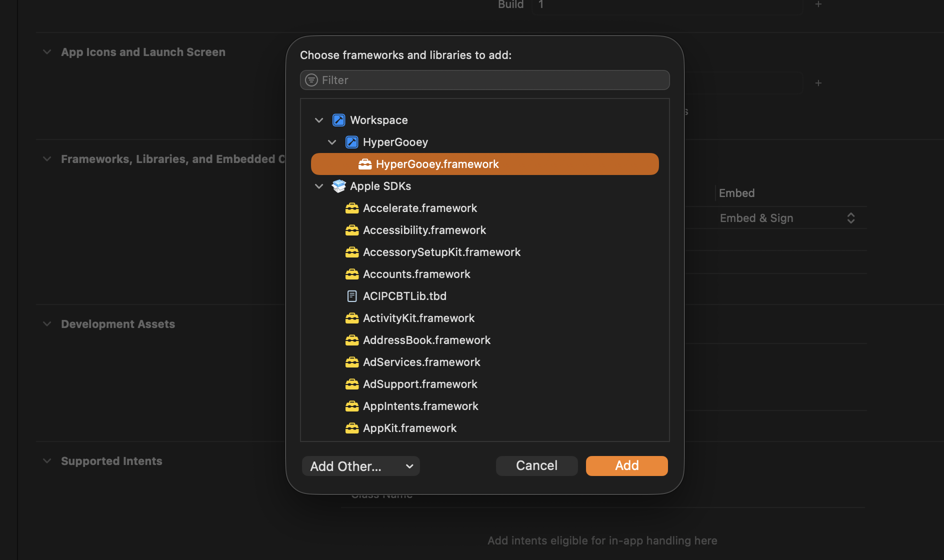Click the Apple SDKs stack icon
Viewport: 944px width, 560px height.
(x=339, y=186)
